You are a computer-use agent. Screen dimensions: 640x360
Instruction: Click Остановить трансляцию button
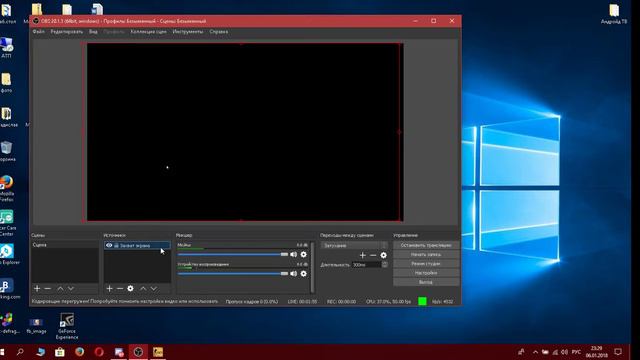[426, 245]
